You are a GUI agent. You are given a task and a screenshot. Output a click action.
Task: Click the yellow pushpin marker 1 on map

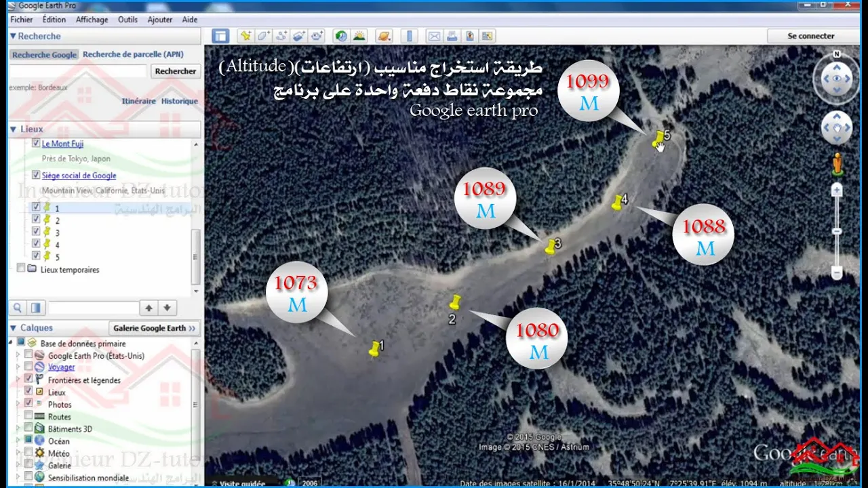[x=374, y=349]
